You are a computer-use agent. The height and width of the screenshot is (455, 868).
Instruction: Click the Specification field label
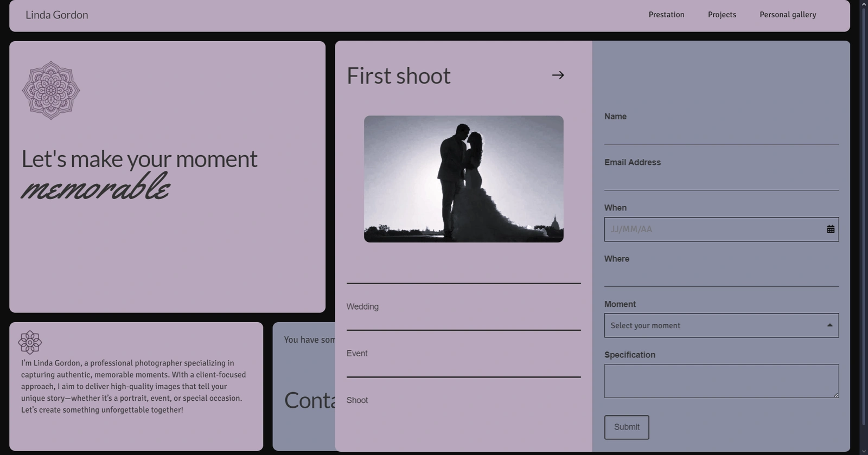(630, 355)
